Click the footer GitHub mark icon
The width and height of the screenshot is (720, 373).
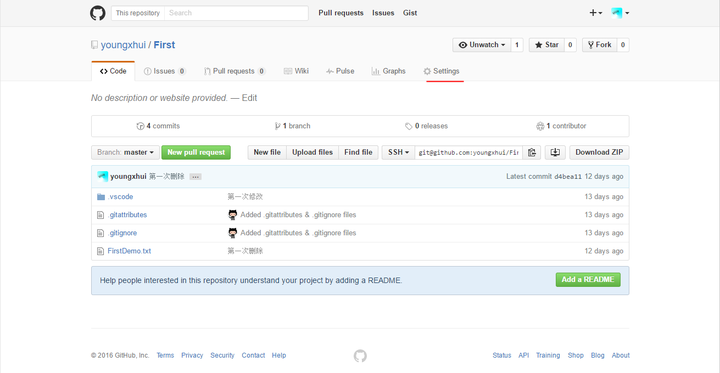point(360,356)
